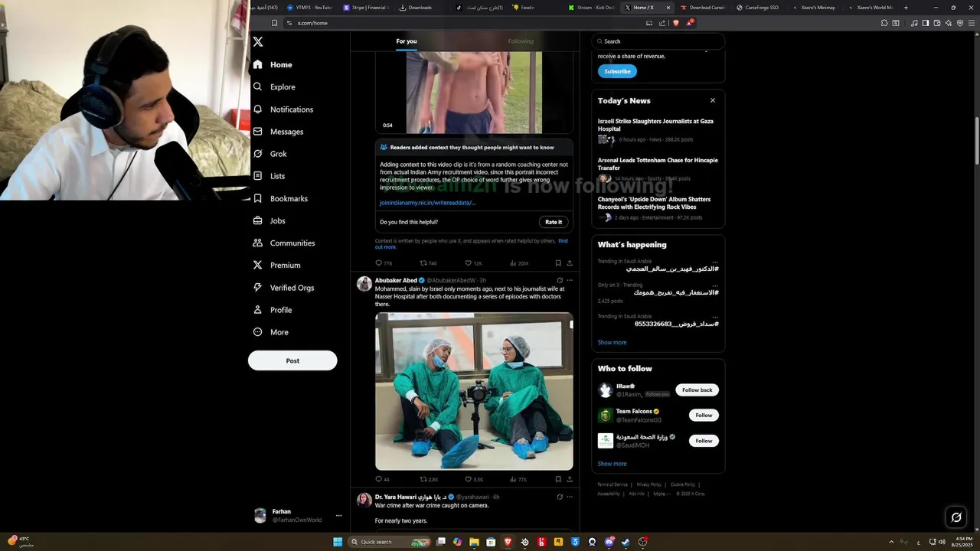980x551 pixels.
Task: Share Abubaker Abed's post
Action: [x=570, y=480]
